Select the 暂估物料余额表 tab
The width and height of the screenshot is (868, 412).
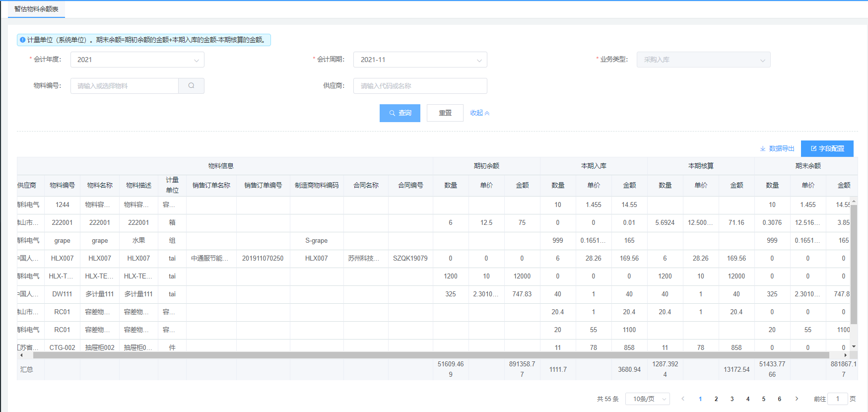tap(36, 9)
